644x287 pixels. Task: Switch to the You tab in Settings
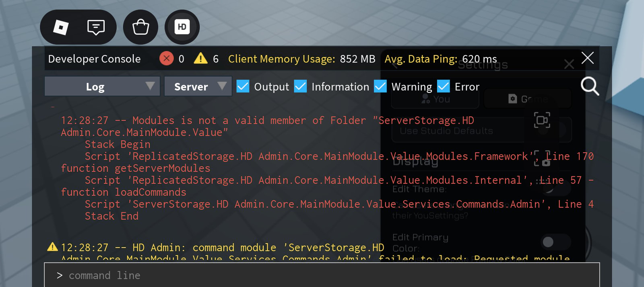click(x=435, y=99)
